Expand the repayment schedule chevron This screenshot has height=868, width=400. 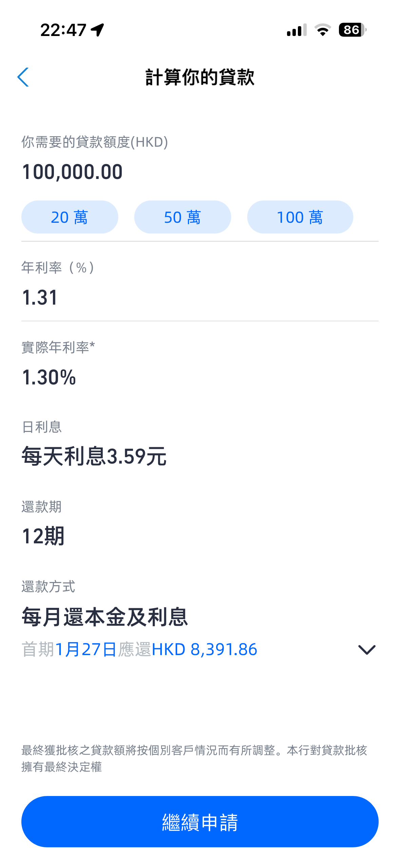click(x=367, y=650)
